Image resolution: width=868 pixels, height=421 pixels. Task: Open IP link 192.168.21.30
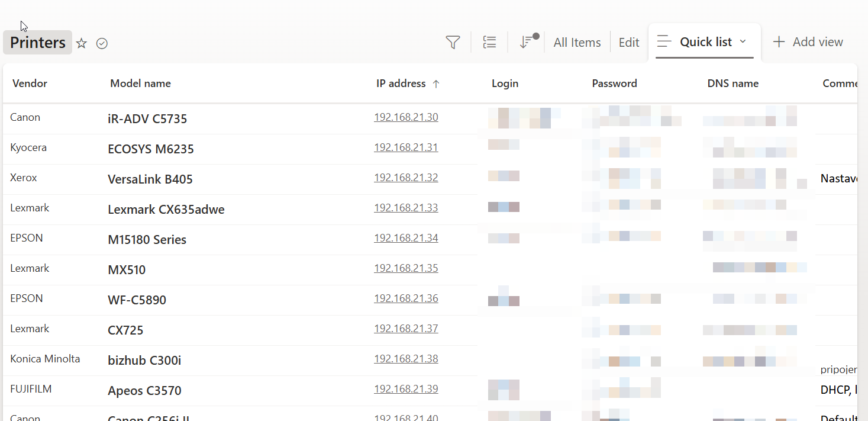click(x=406, y=117)
